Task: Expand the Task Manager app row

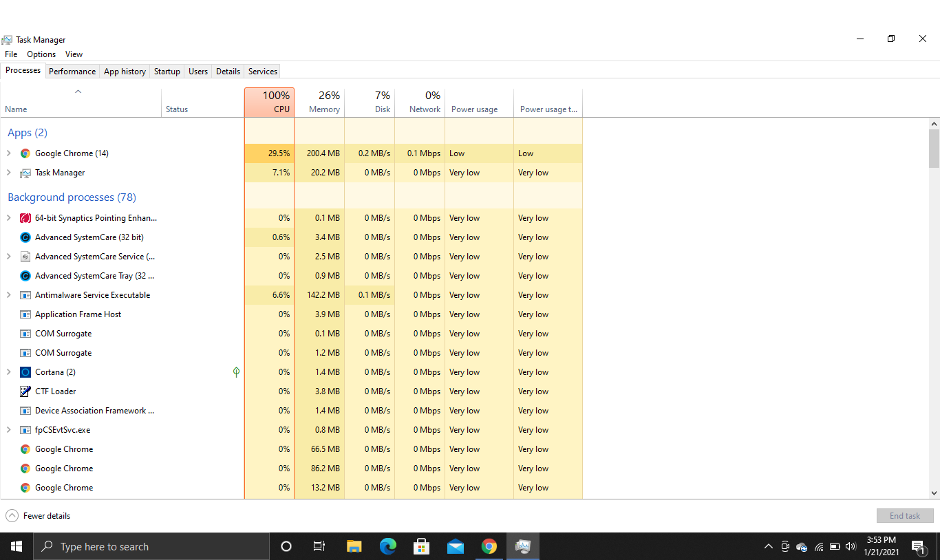Action: point(9,173)
